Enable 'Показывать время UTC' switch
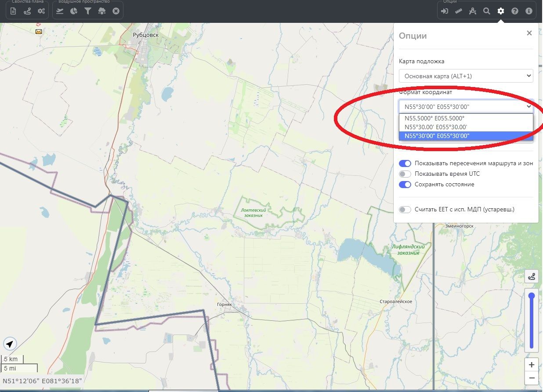Viewport: 543px width, 392px height. coord(405,174)
